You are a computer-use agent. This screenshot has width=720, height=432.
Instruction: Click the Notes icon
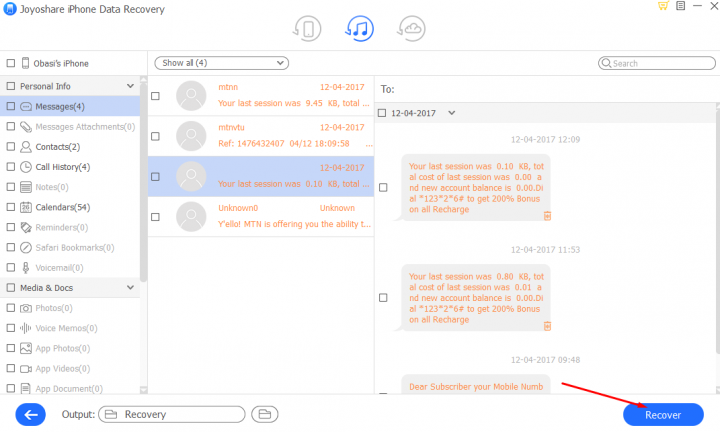point(26,187)
